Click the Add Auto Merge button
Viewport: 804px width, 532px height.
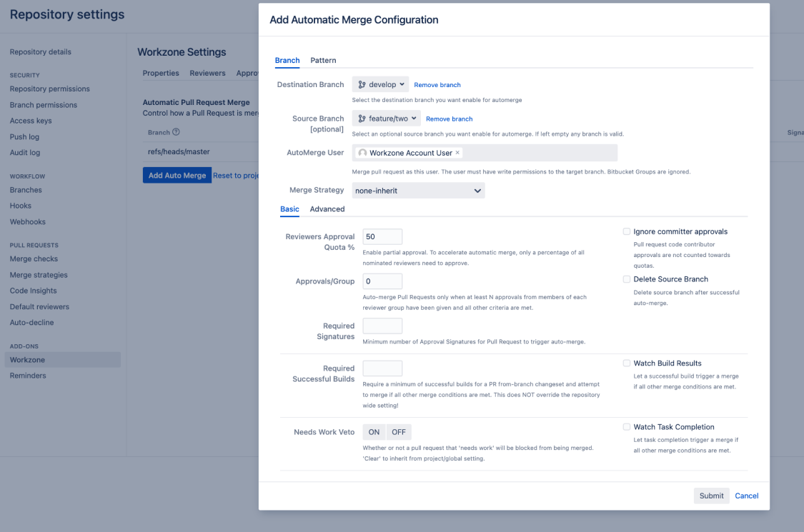pyautogui.click(x=177, y=175)
